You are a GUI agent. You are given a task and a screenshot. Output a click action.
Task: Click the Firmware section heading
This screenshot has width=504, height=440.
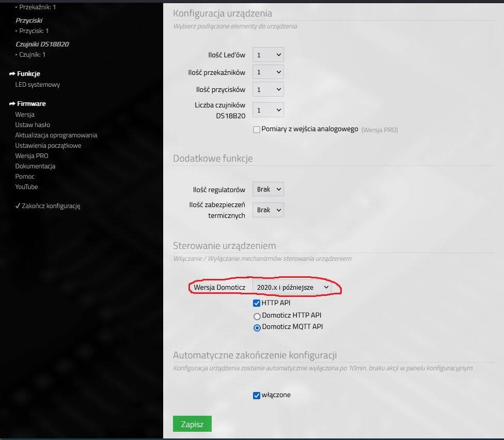(31, 103)
